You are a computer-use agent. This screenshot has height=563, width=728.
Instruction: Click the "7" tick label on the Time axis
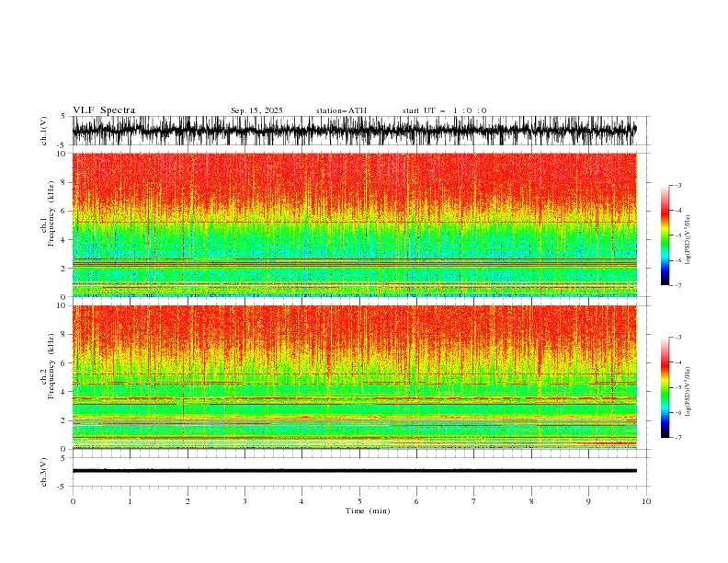click(x=474, y=501)
